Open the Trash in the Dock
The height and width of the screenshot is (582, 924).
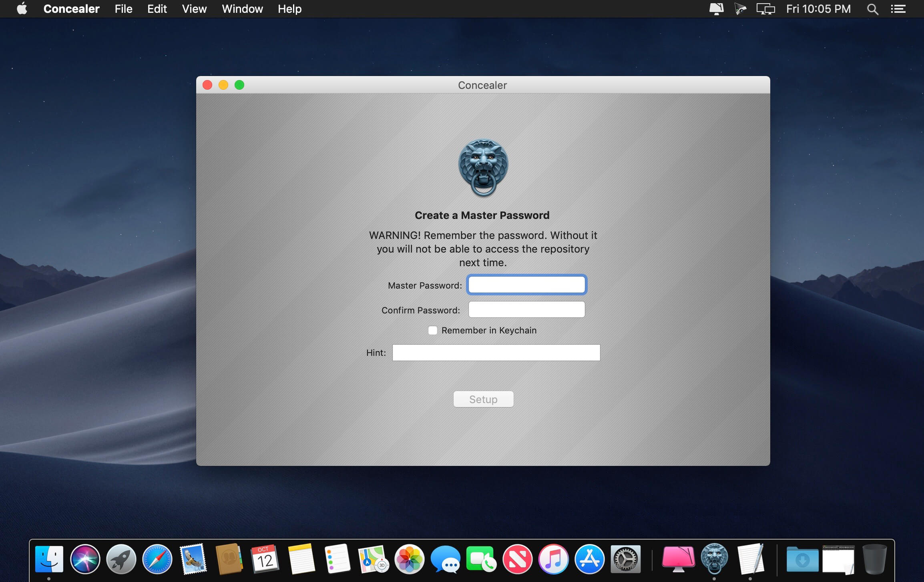(874, 559)
